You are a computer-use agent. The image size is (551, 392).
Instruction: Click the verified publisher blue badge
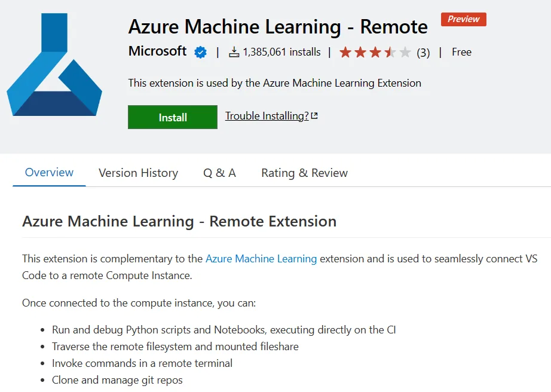[x=201, y=53]
